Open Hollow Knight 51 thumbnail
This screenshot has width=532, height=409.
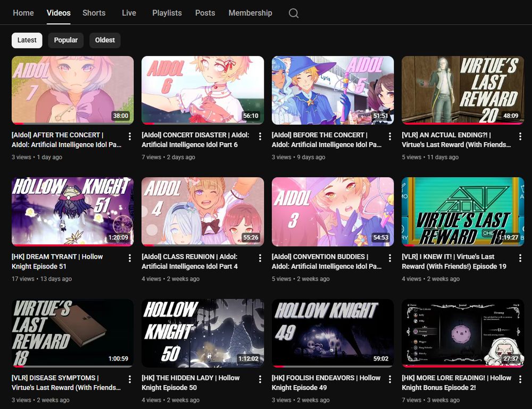[x=72, y=211]
